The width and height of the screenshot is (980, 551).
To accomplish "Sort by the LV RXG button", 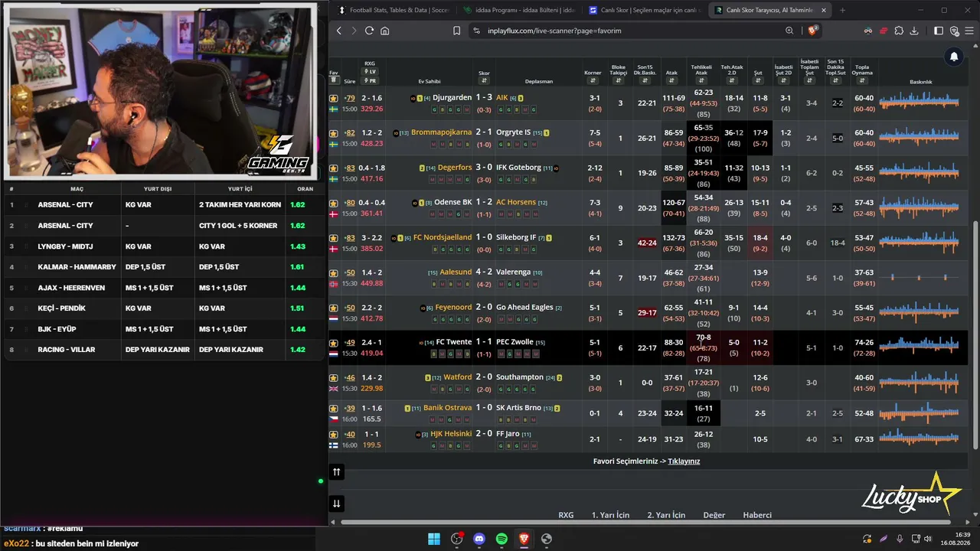I will point(370,72).
